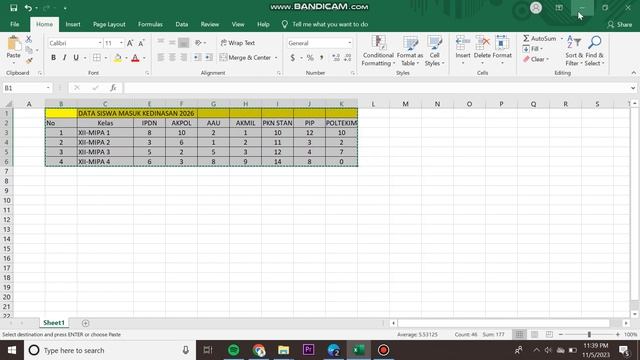
Task: Click the Save icon in title bar
Action: coord(13,8)
